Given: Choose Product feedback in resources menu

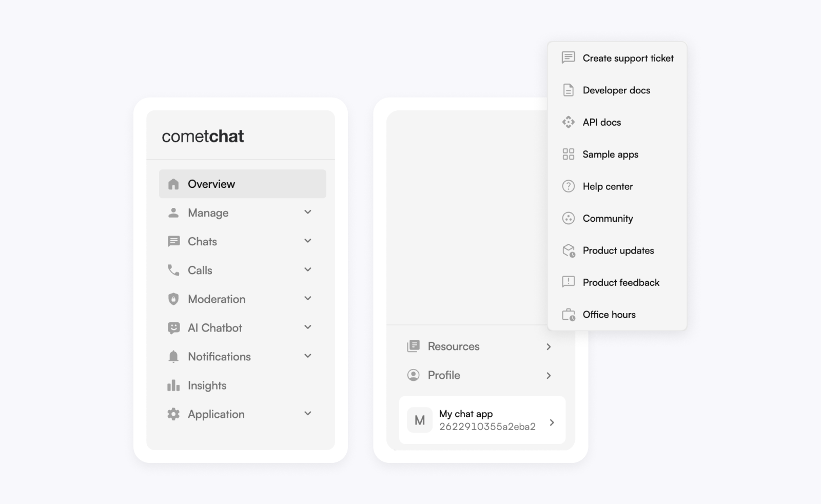Looking at the screenshot, I should pyautogui.click(x=621, y=283).
